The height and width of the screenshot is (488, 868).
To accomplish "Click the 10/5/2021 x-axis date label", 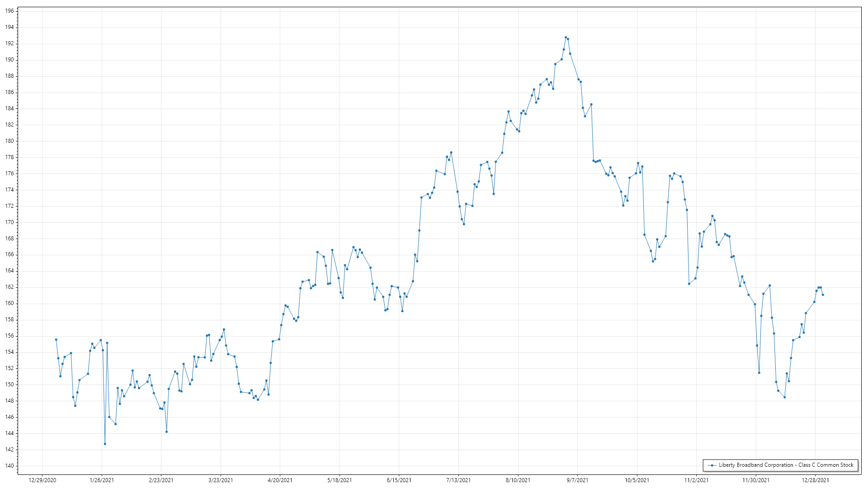I will click(637, 480).
